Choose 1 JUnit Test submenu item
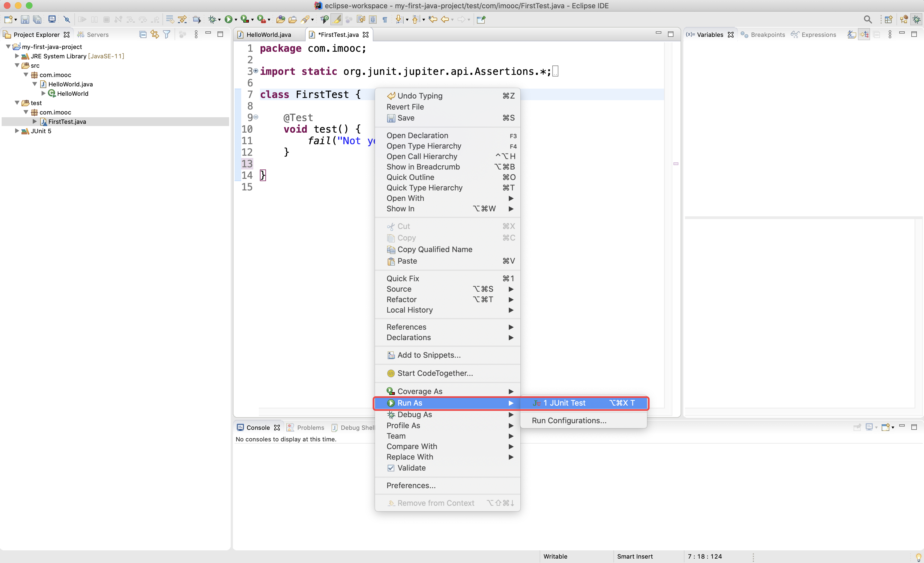The width and height of the screenshot is (924, 563). pos(583,403)
